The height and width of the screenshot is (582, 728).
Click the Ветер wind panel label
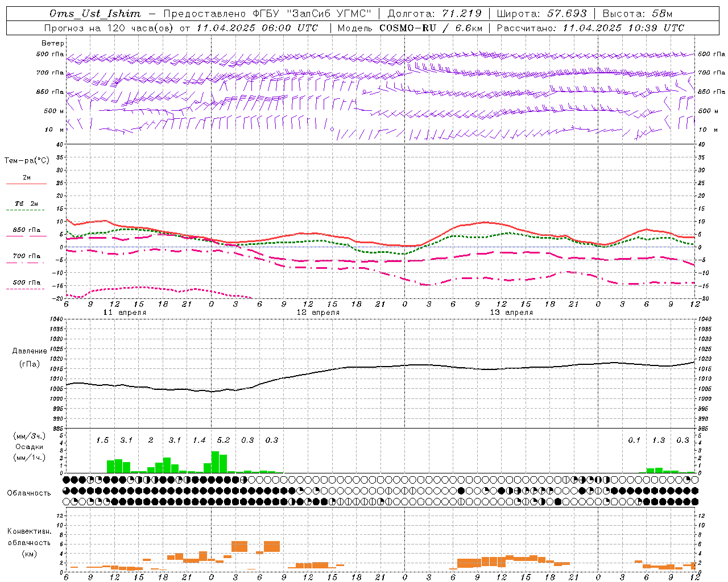(53, 43)
